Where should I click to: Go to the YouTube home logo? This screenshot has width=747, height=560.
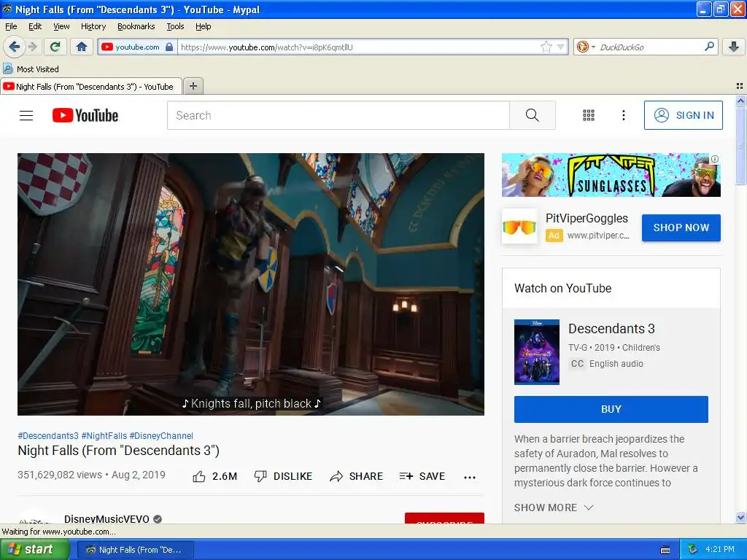click(x=85, y=115)
